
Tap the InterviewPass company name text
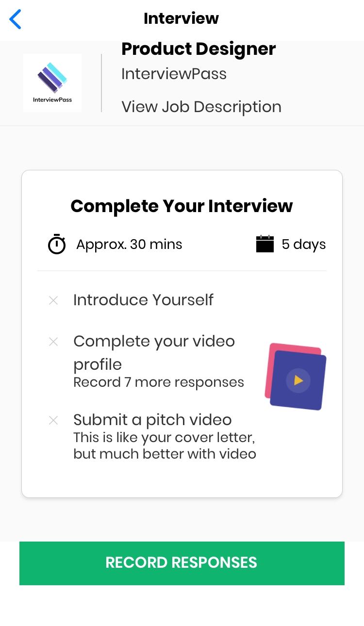(174, 74)
